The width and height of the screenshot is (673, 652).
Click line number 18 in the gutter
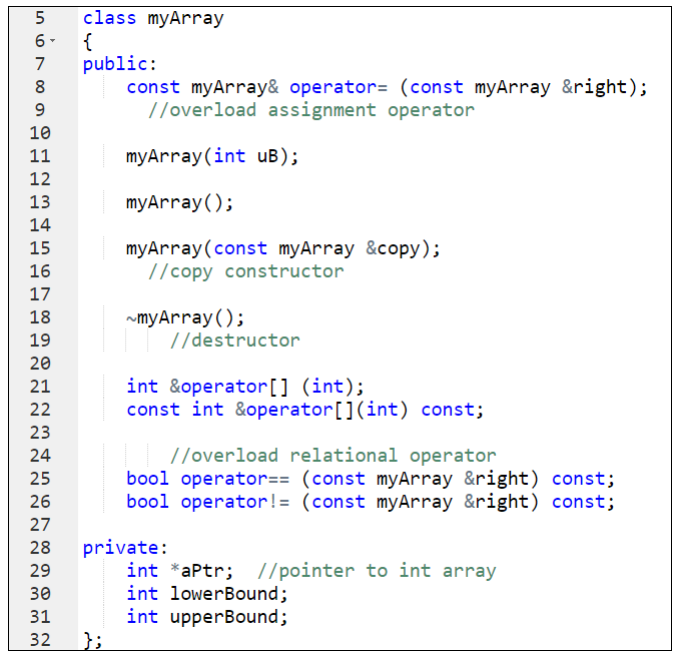40,318
